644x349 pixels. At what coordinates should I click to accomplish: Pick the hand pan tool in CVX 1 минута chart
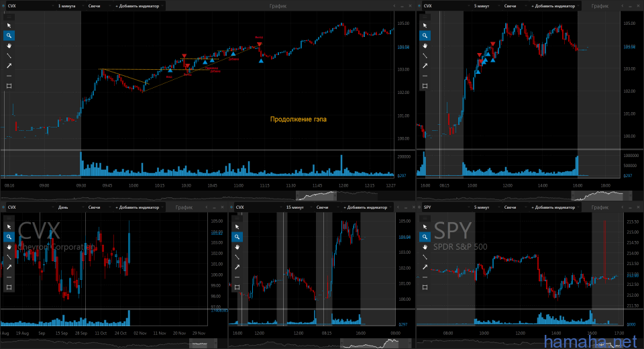click(x=9, y=46)
